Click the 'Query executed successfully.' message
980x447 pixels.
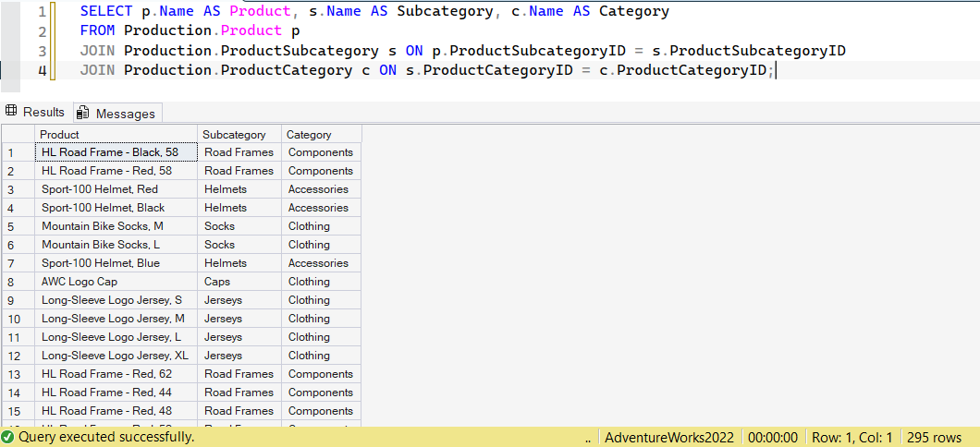(x=107, y=437)
